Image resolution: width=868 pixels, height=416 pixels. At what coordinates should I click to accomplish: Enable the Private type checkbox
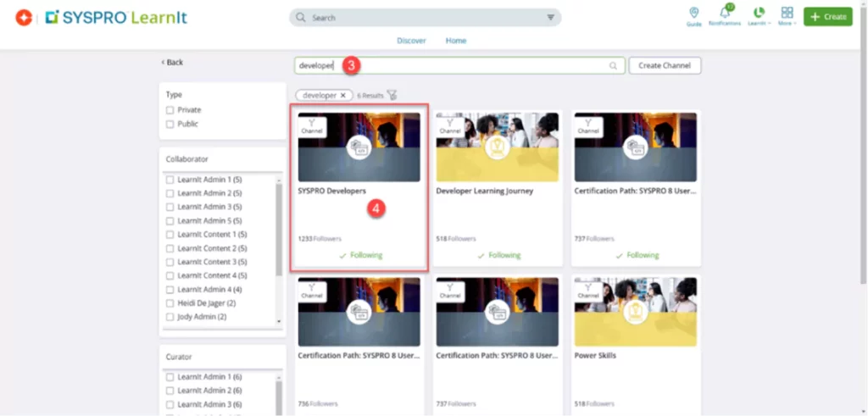click(170, 110)
